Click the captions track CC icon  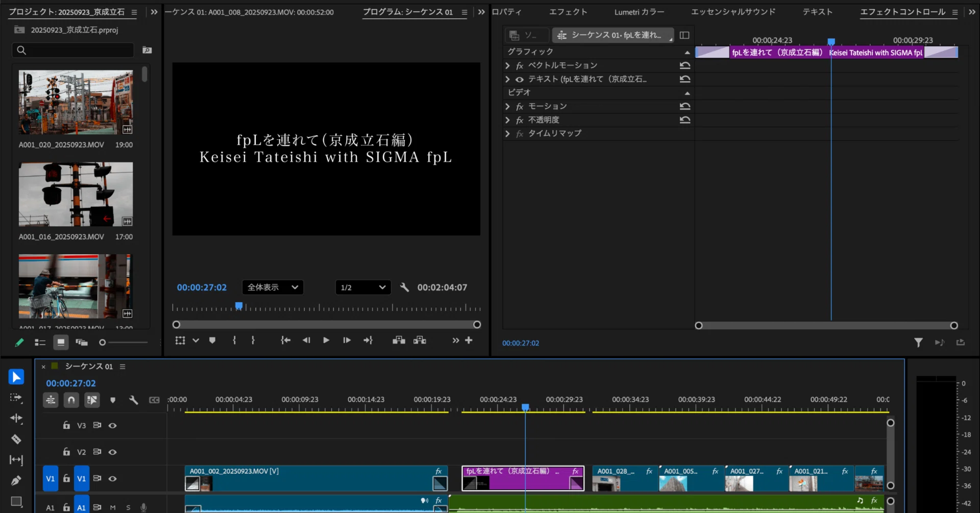(154, 400)
